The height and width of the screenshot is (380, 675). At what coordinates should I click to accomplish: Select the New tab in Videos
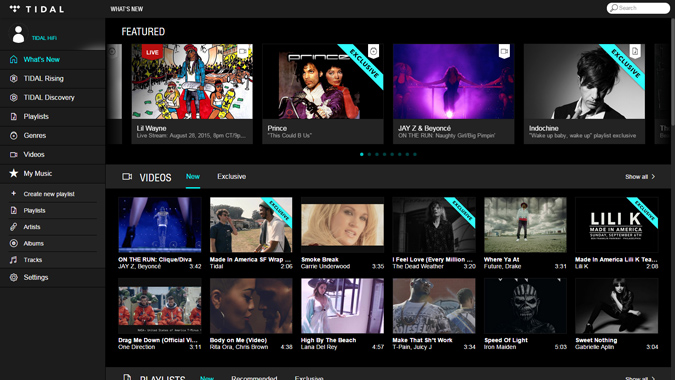coord(193,176)
